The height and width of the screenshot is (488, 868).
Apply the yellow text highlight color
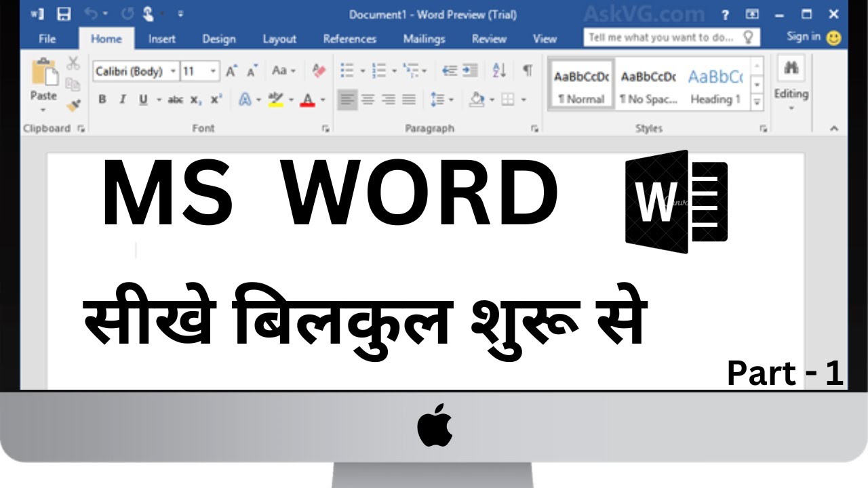point(275,100)
